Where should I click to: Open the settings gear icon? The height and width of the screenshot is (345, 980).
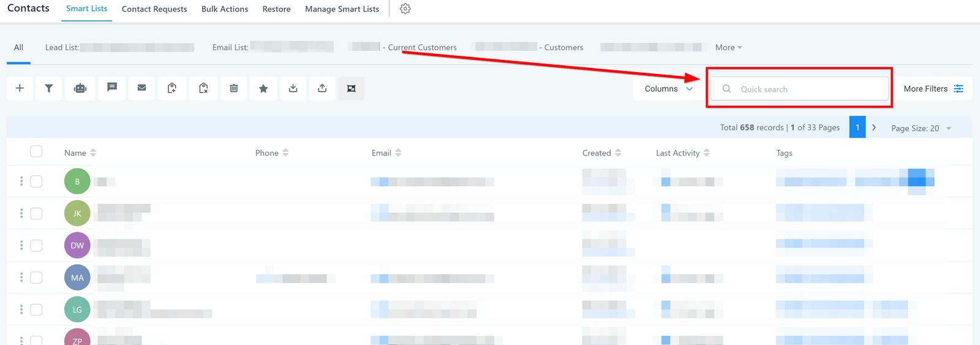405,9
